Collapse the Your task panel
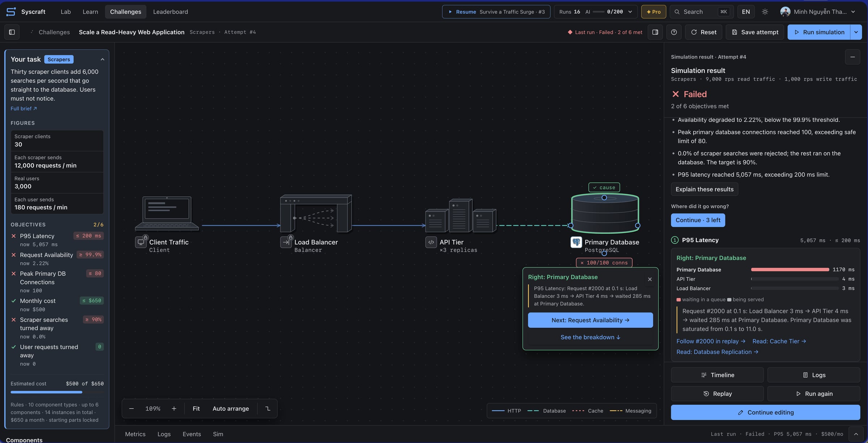This screenshot has height=443, width=868. tap(102, 59)
